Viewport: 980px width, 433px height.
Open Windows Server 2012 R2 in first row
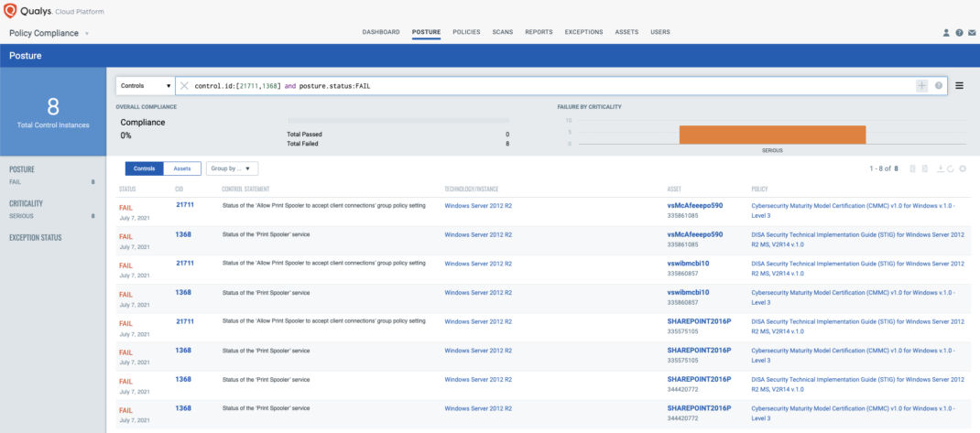(x=478, y=206)
